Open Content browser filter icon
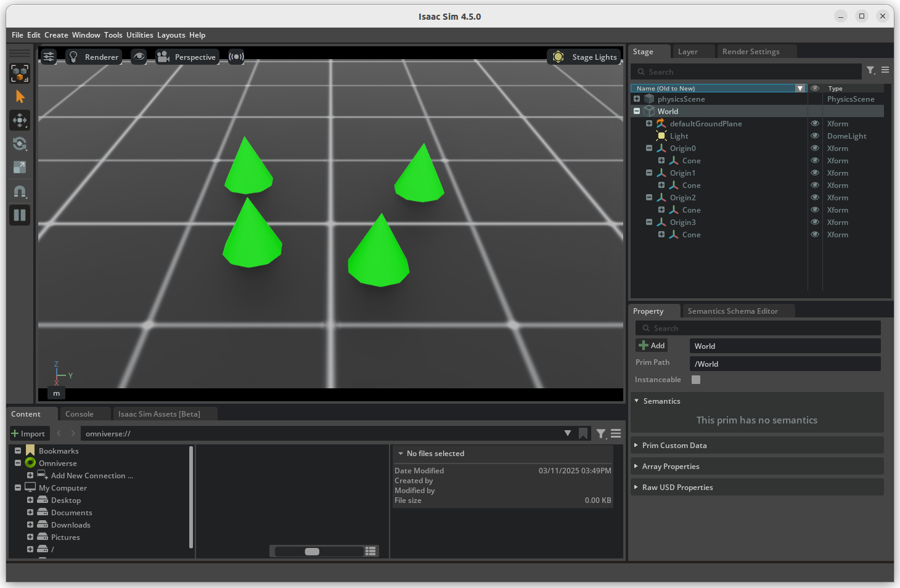Screen dimensions: 900x588 point(601,434)
